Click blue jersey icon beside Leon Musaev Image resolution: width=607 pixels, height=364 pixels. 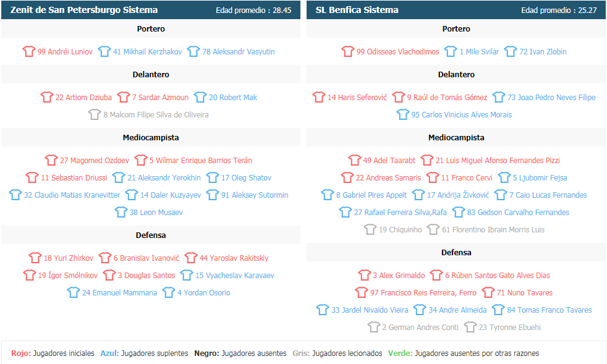[x=121, y=212]
